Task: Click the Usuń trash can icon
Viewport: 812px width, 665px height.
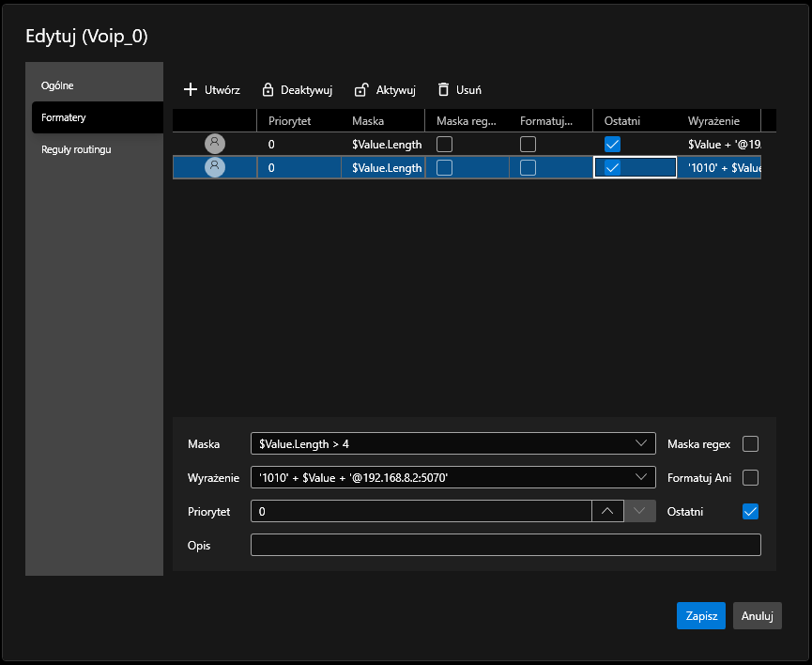Action: (x=443, y=90)
